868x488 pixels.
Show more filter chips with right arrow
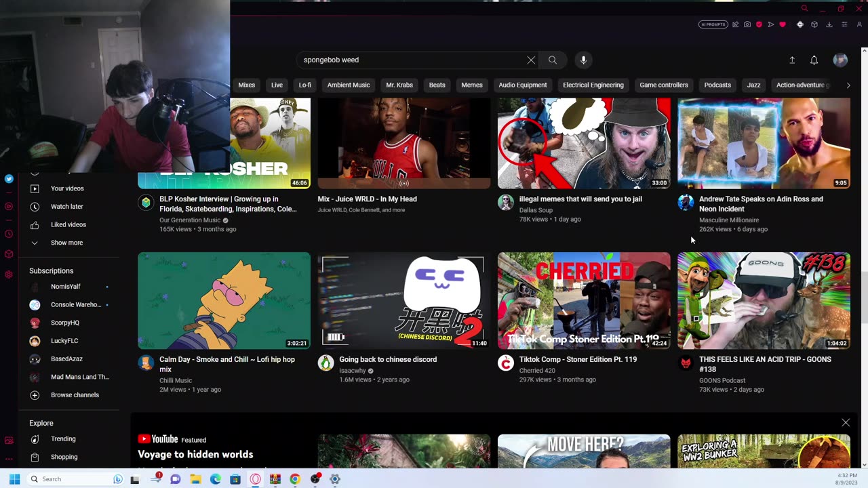[x=848, y=85]
